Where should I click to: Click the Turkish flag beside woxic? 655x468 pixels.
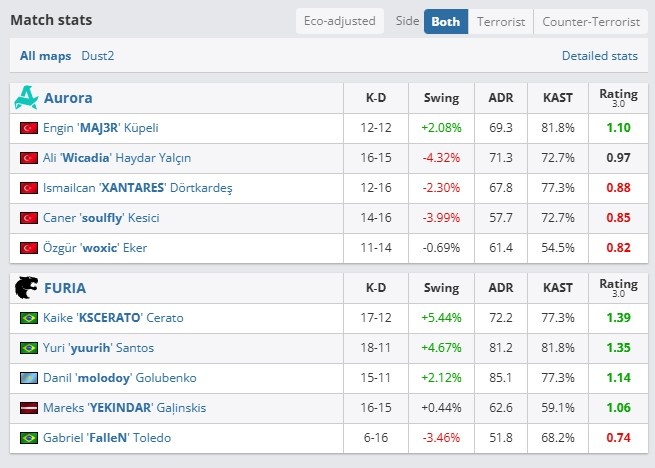pos(29,248)
